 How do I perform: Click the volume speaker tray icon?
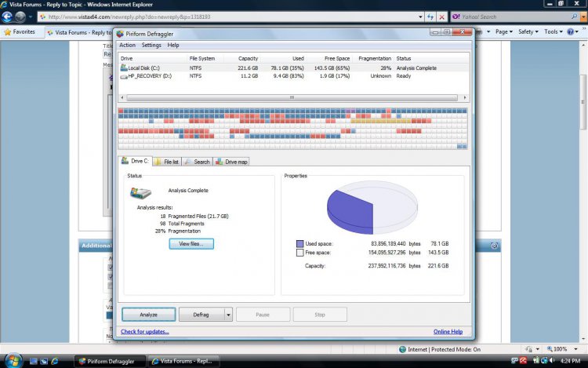click(x=552, y=361)
